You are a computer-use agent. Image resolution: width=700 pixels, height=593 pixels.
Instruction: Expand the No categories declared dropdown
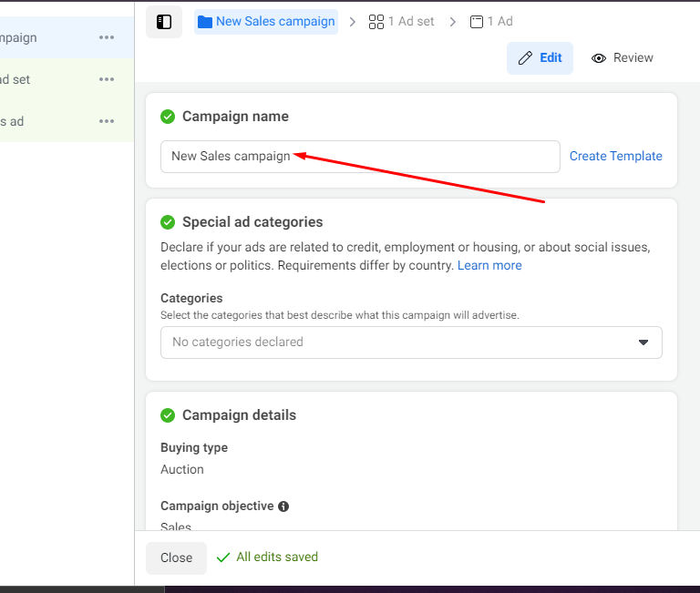click(401, 343)
